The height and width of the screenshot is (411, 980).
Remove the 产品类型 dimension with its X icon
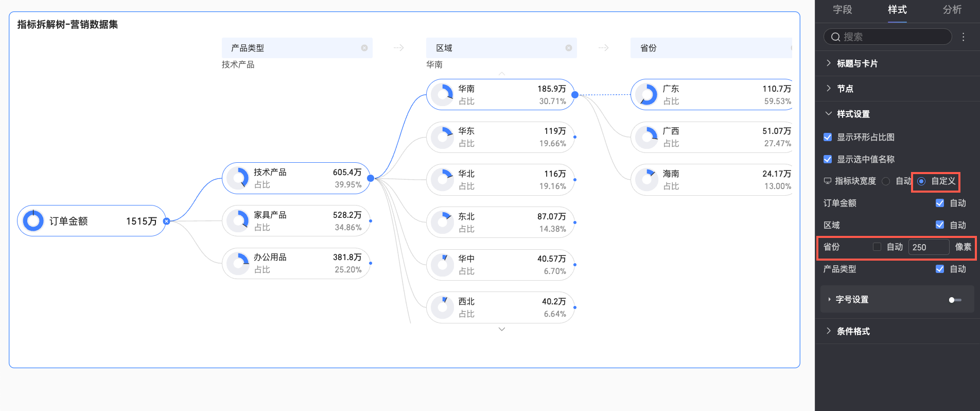[x=364, y=48]
